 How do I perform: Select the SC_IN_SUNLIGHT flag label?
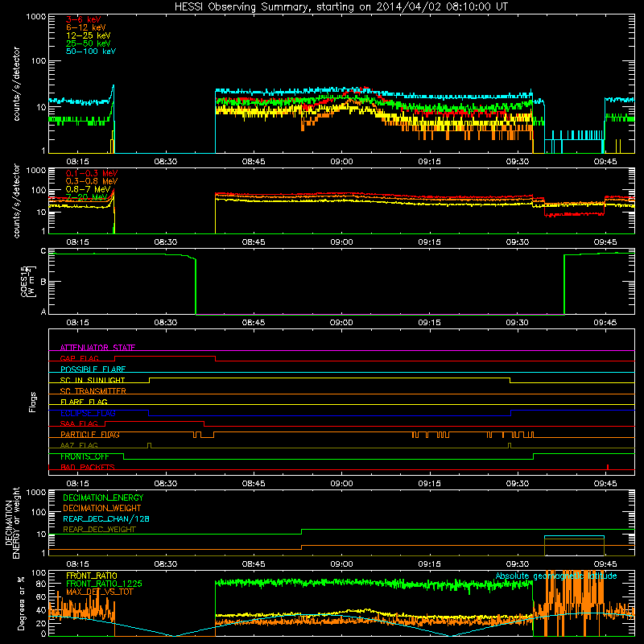pyautogui.click(x=93, y=380)
